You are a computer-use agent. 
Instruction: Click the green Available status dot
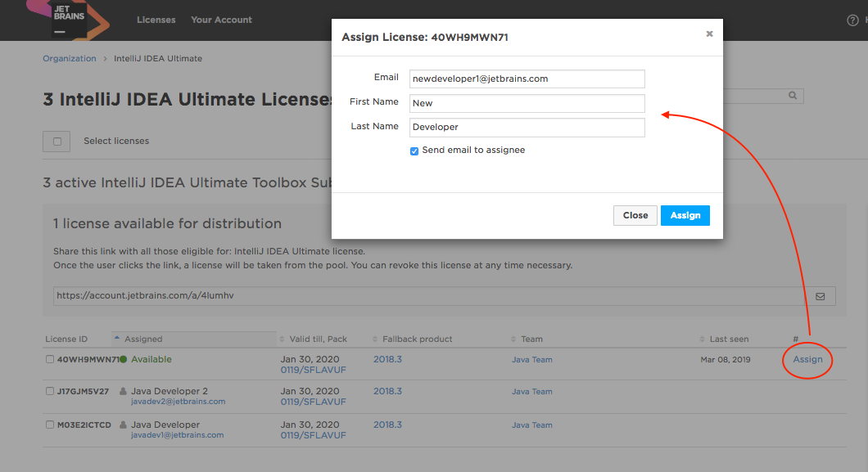(124, 360)
